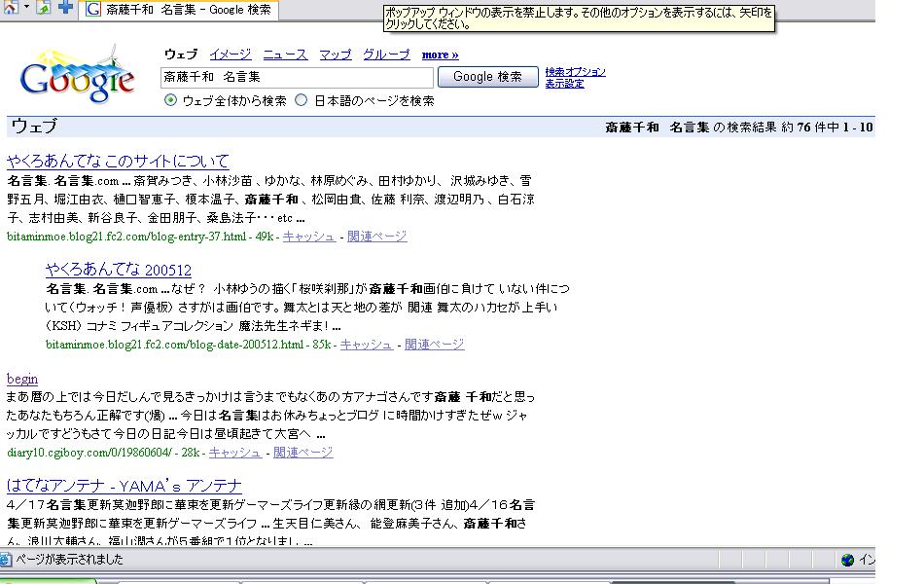Open result やくろあんてな このサイトについて
Viewport: 924px width, 584px height.
(x=118, y=161)
